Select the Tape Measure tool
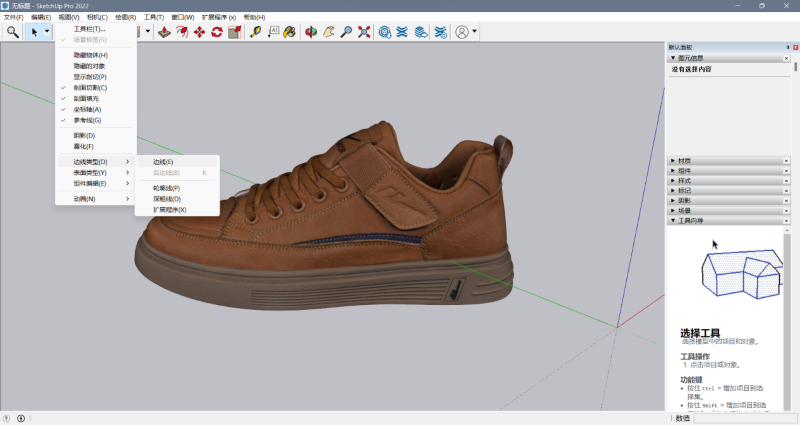800x425 pixels. (x=256, y=32)
